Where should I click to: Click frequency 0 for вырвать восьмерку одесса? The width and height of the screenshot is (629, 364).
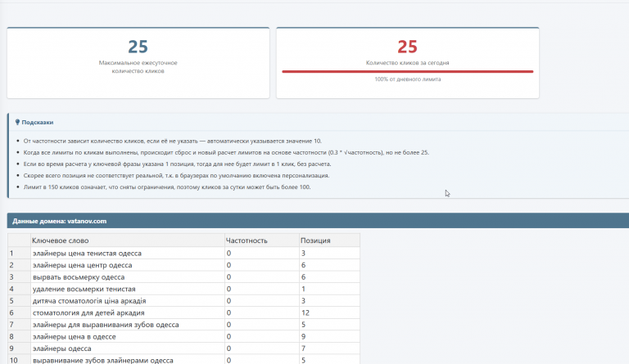(x=262, y=277)
